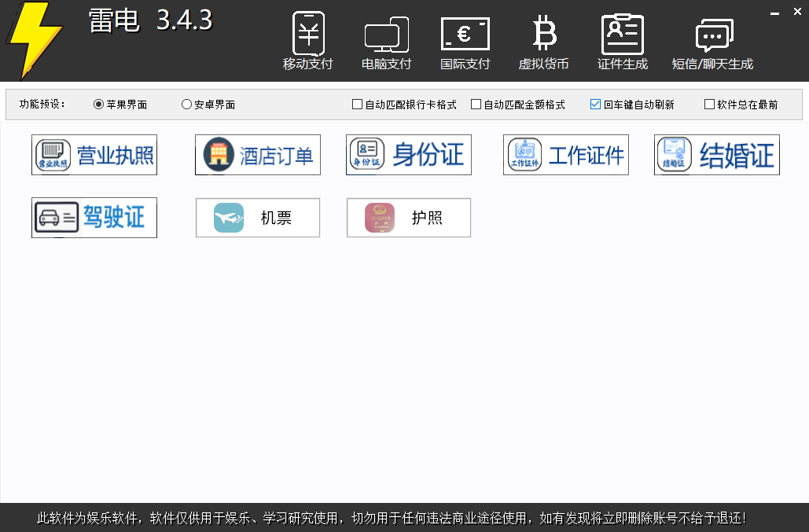Tick the 自动匹配金额格式 checkbox
809x532 pixels.
476,105
